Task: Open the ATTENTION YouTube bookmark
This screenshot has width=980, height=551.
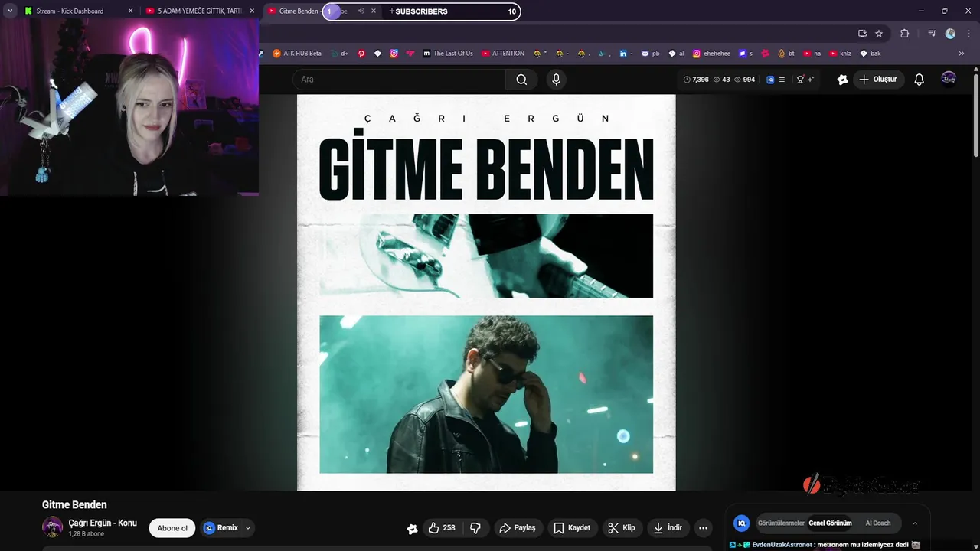Action: click(503, 54)
